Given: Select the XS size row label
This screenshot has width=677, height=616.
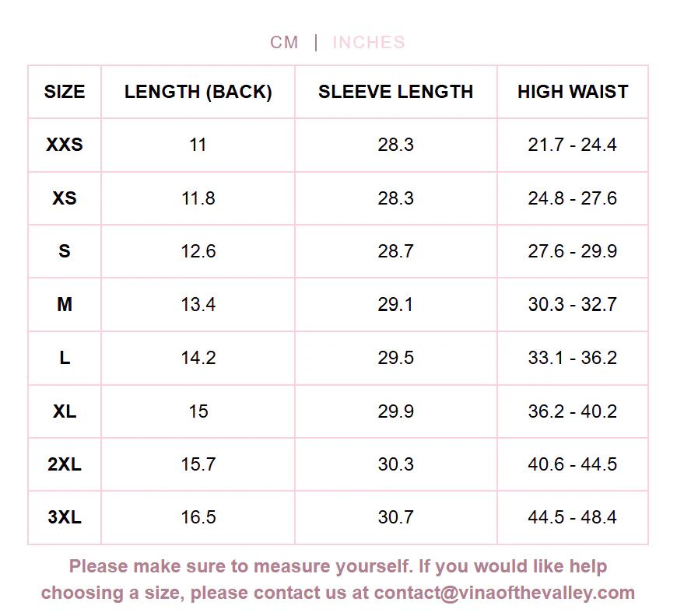Looking at the screenshot, I should (x=65, y=198).
